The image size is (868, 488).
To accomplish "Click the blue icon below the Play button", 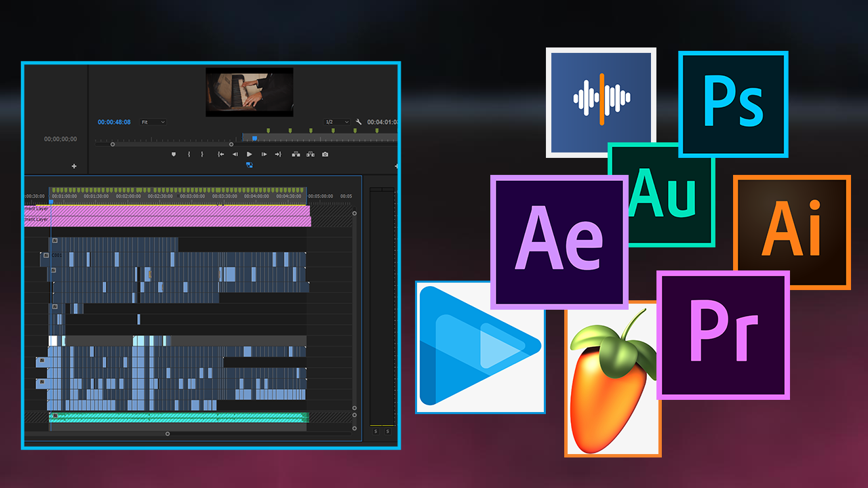I will (250, 165).
